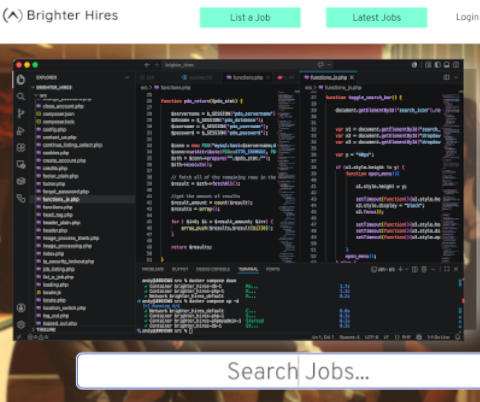This screenshot has width=480, height=402.
Task: Add a new terminal with plus icon
Action: tap(401, 269)
